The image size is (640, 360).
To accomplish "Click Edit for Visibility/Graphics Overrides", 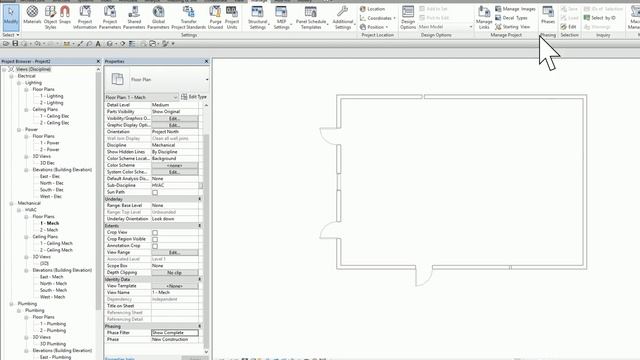I will tap(175, 118).
